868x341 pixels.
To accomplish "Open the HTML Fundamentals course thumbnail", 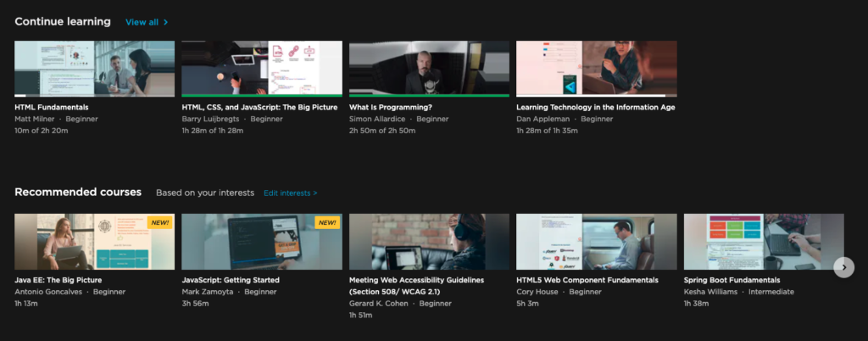I will click(94, 68).
